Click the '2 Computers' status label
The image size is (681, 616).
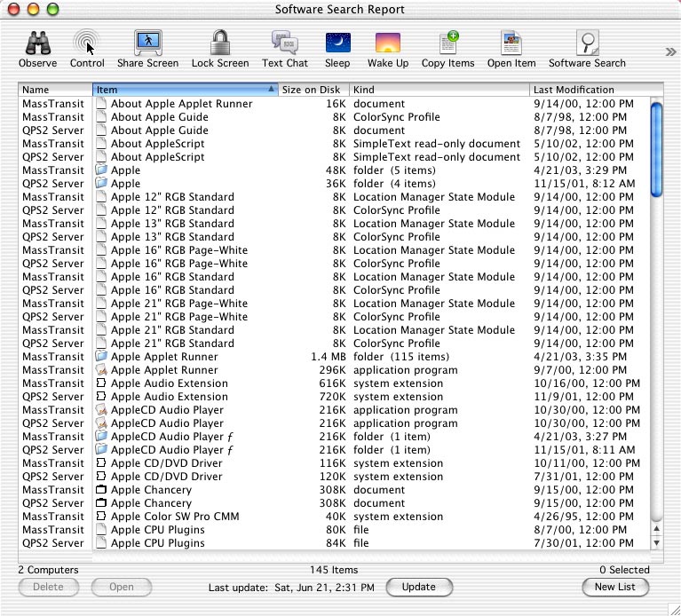click(48, 570)
